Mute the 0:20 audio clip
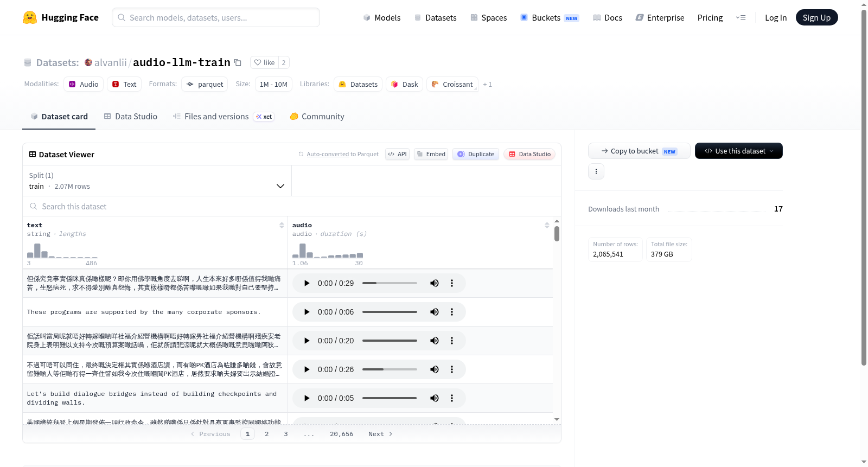The image size is (868, 467). [x=435, y=341]
